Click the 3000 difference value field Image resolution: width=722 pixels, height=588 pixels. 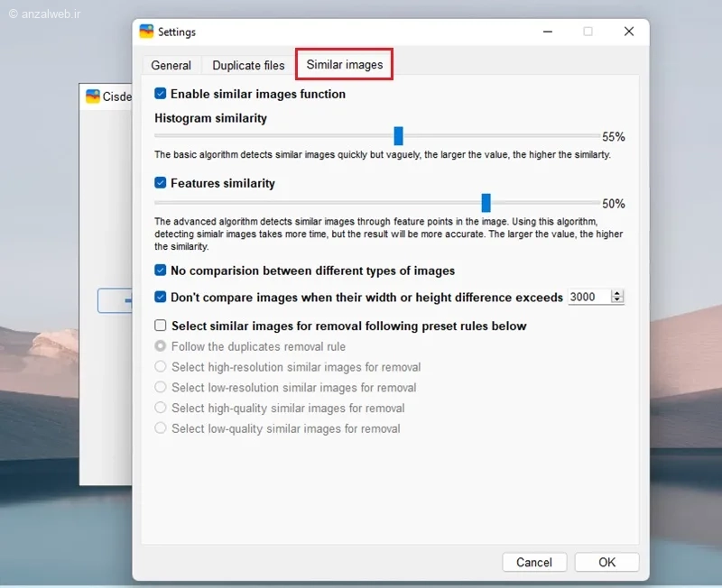[589, 298]
